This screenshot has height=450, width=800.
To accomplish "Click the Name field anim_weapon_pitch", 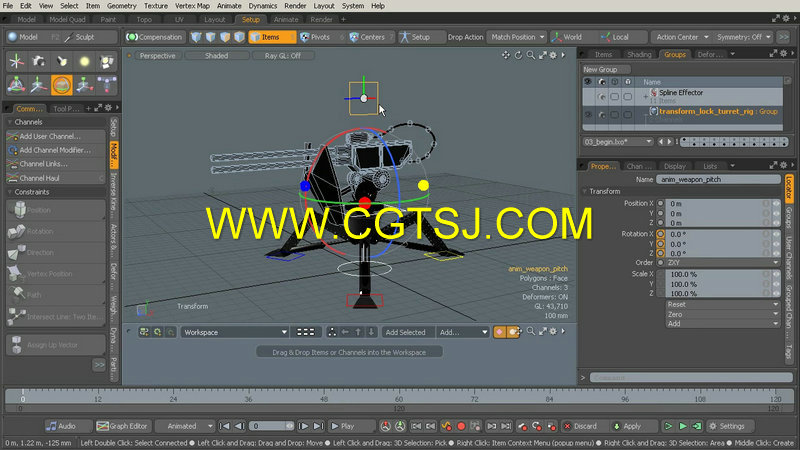I will [x=717, y=180].
